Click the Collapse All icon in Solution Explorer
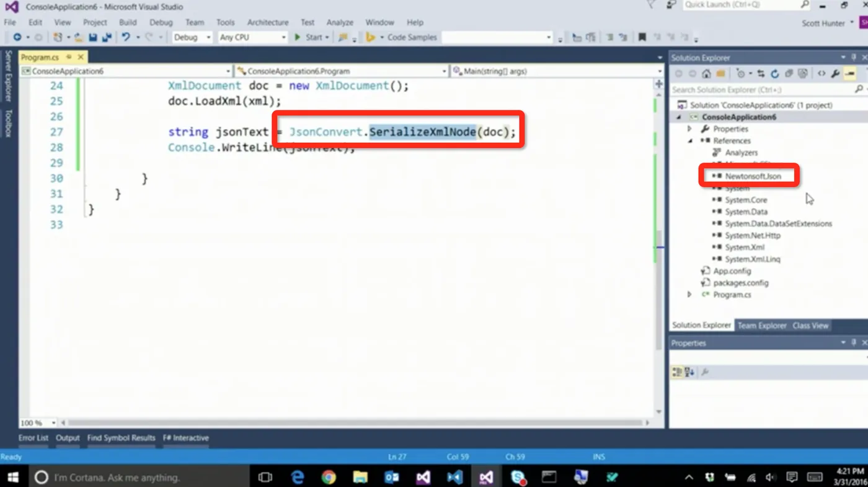 (x=789, y=74)
